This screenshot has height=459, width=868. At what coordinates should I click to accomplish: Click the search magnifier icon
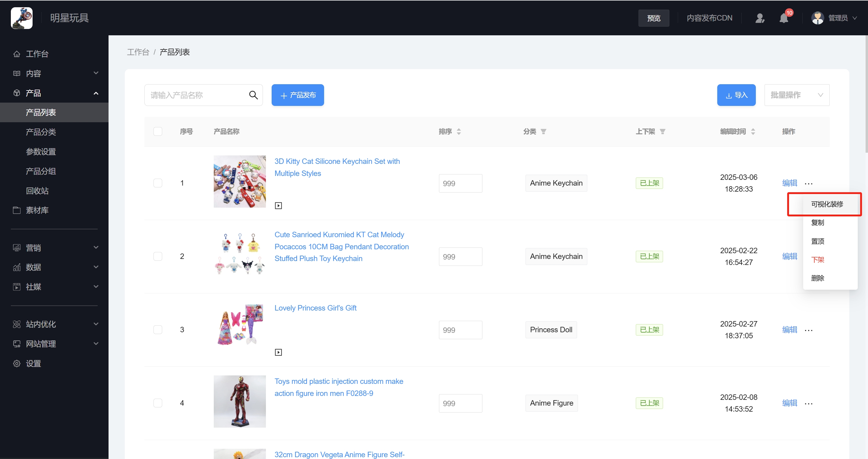click(x=253, y=95)
